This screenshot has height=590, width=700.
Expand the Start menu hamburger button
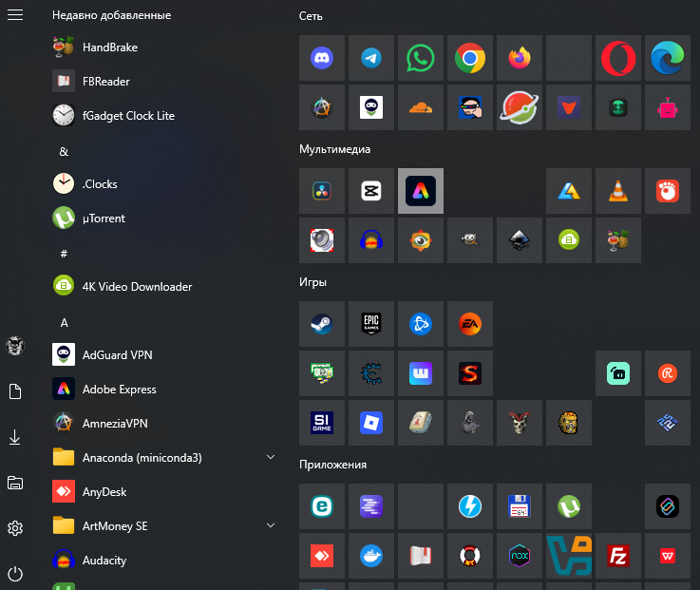click(x=15, y=15)
